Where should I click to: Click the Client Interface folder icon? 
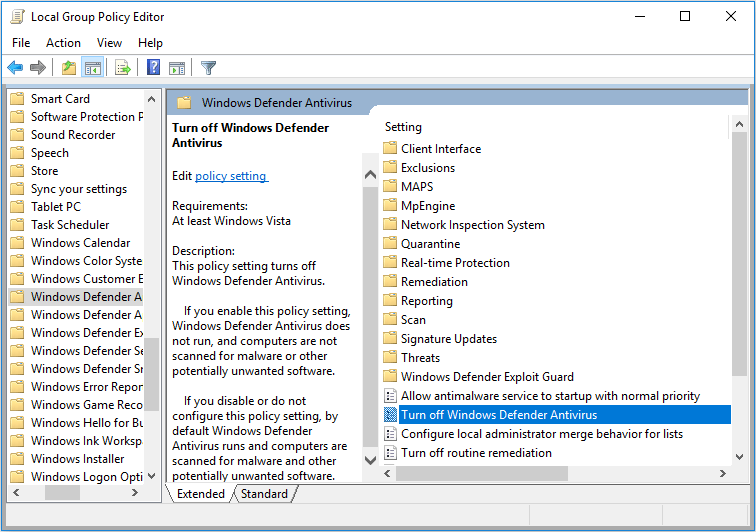pos(390,148)
